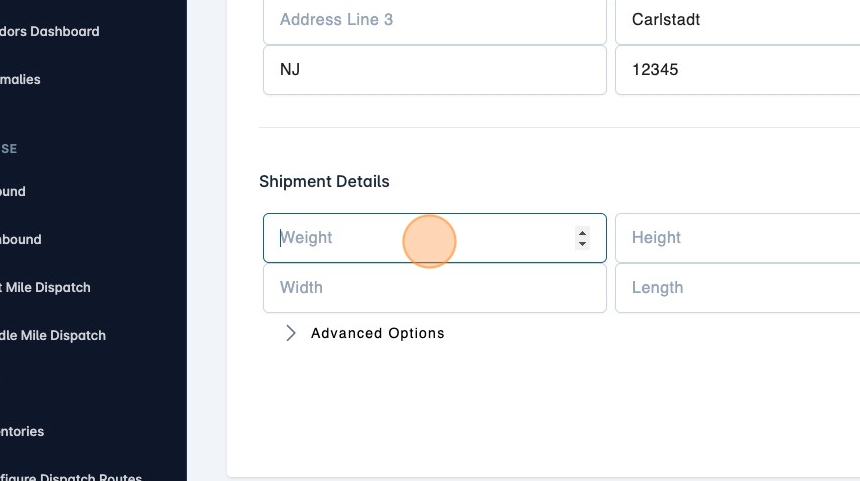Click the city field containing Carlstadt
The height and width of the screenshot is (481, 860).
pyautogui.click(x=736, y=20)
